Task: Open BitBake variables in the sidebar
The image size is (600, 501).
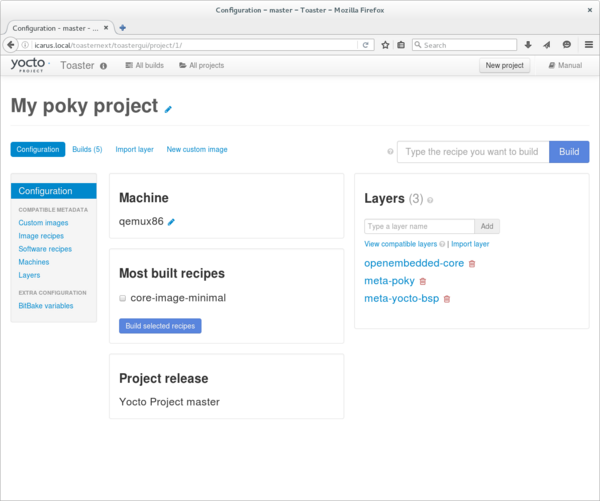Action: (x=46, y=306)
